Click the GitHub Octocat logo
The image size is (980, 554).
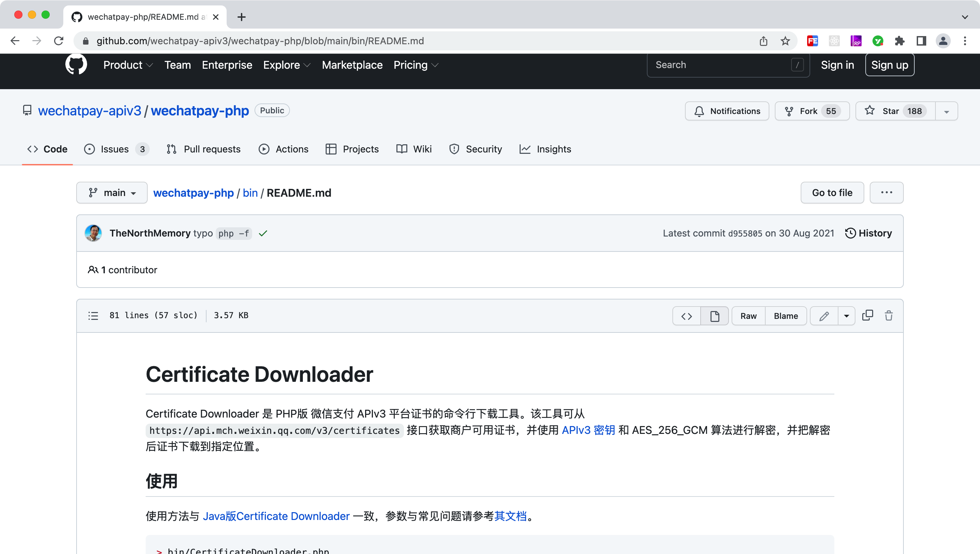pyautogui.click(x=76, y=65)
